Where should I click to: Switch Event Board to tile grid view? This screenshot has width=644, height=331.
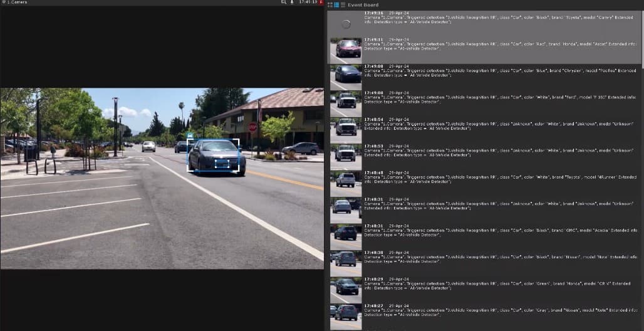330,5
